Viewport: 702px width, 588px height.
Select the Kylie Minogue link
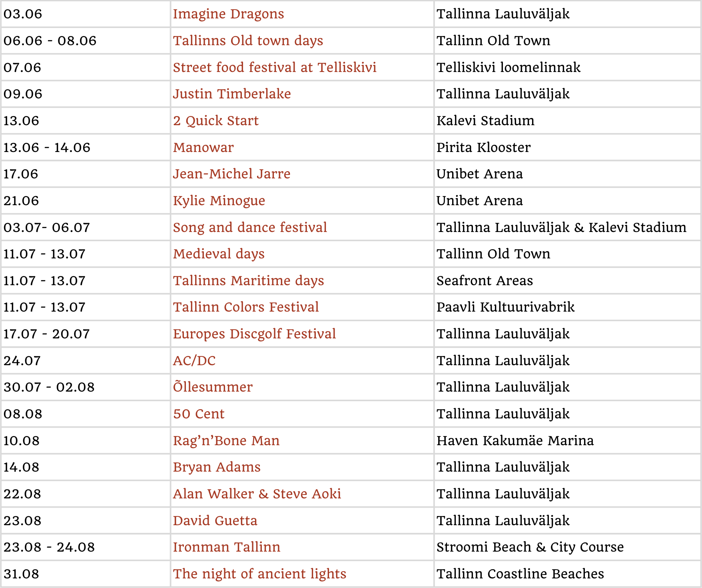(x=219, y=201)
